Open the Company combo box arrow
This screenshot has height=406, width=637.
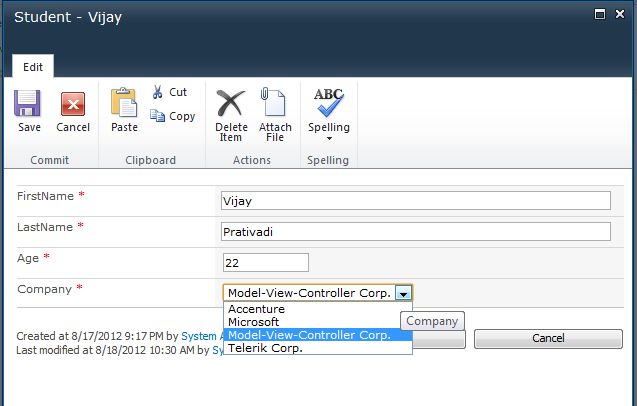(x=403, y=293)
